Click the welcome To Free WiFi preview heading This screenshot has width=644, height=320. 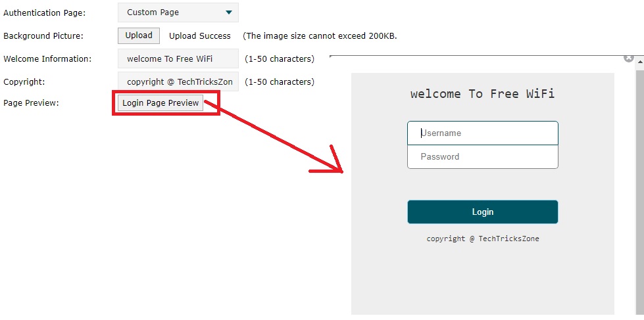(x=482, y=94)
